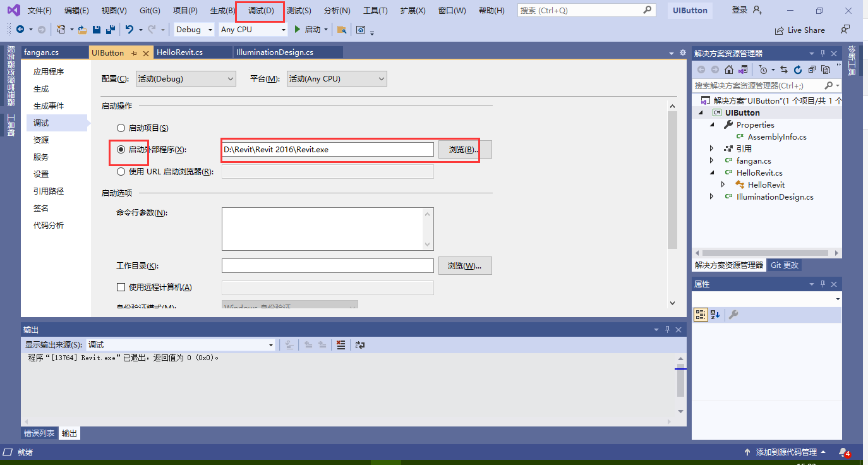Switch to the Git 更改 tab

pyautogui.click(x=785, y=265)
